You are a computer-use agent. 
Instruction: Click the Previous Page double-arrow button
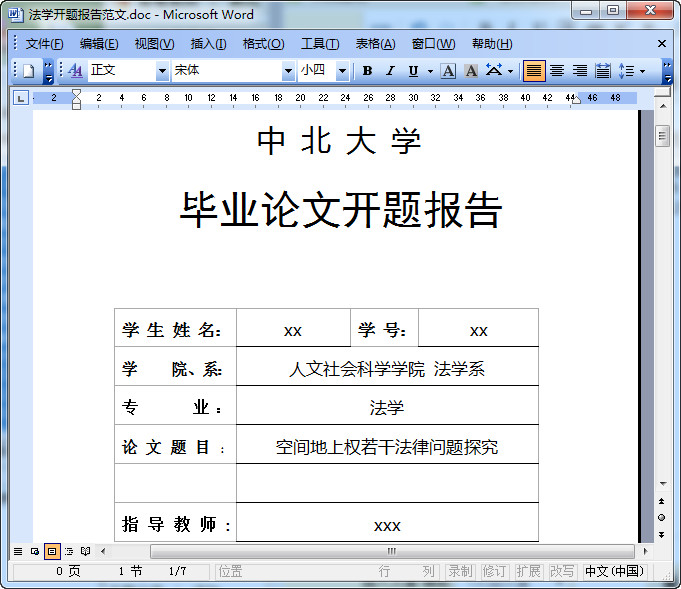tap(661, 501)
